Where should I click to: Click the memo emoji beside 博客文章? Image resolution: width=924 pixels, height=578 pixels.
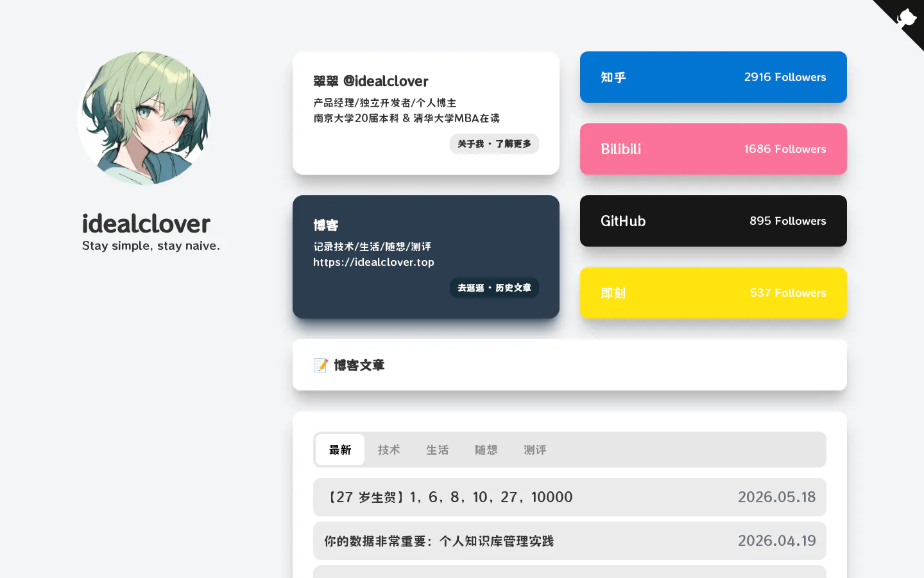[x=321, y=365]
